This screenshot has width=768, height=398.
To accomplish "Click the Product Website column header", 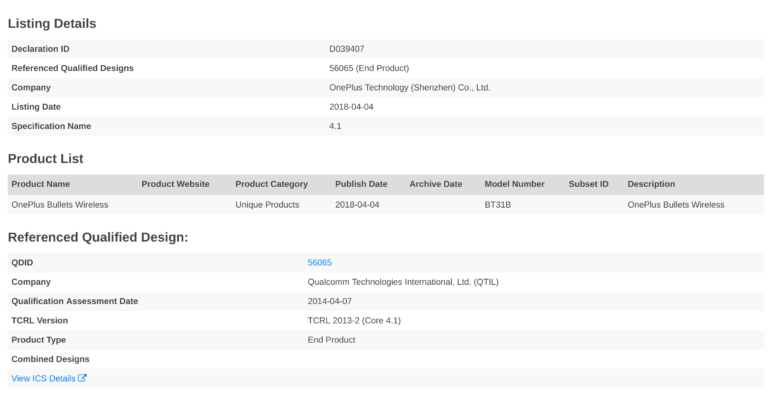I will (x=175, y=184).
